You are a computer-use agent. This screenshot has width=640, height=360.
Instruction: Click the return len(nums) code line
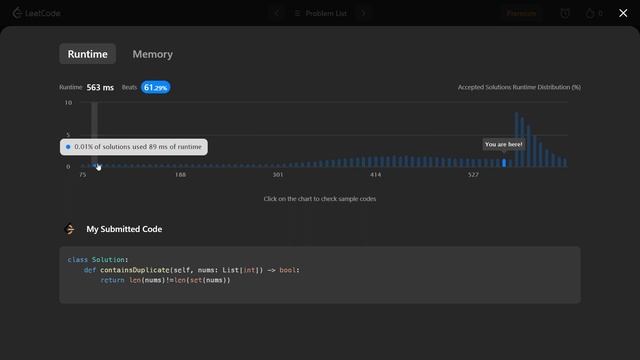165,280
